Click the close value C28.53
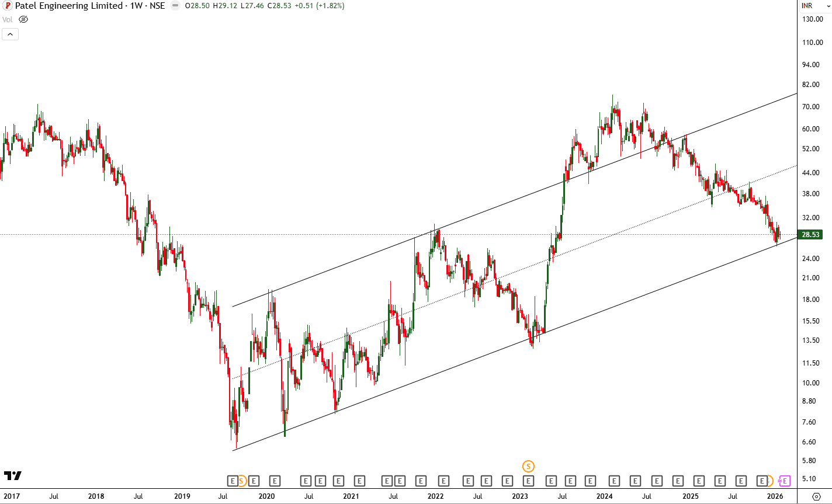The width and height of the screenshot is (832, 504). pyautogui.click(x=280, y=6)
